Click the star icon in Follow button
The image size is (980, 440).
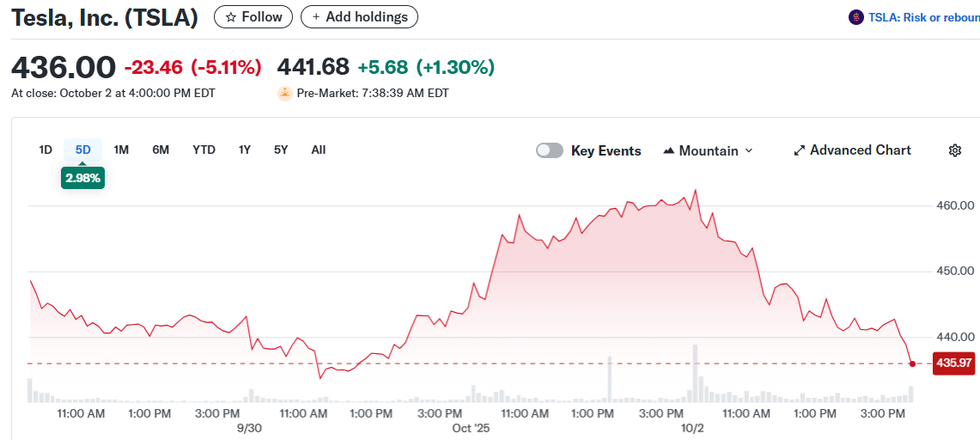pos(230,17)
